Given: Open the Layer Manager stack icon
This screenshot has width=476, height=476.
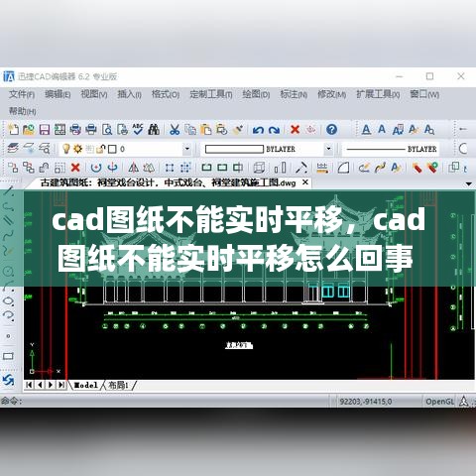Looking at the screenshot, I should pos(13,148).
